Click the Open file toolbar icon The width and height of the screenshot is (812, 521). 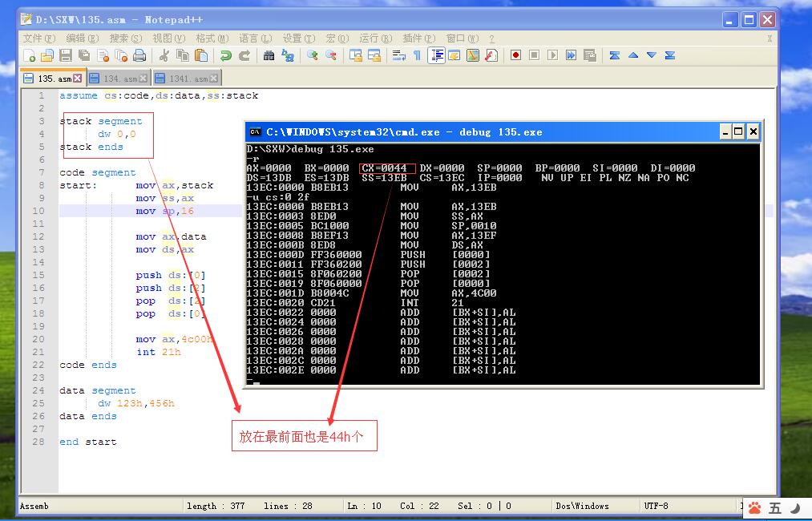(x=47, y=55)
